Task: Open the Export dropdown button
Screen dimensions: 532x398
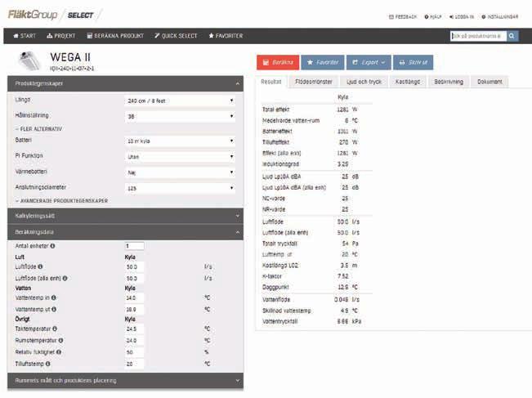Action: (x=369, y=62)
